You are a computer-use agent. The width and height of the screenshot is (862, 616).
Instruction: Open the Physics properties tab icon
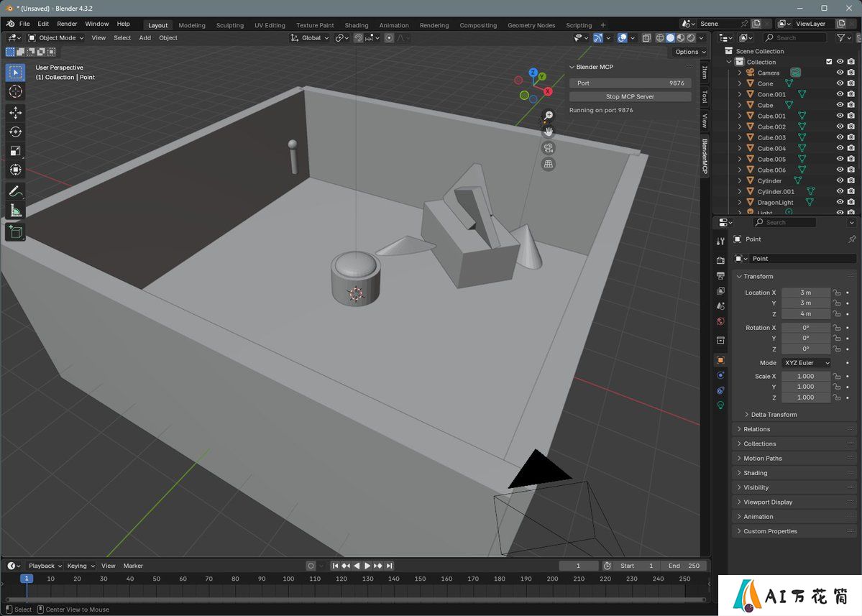720,375
